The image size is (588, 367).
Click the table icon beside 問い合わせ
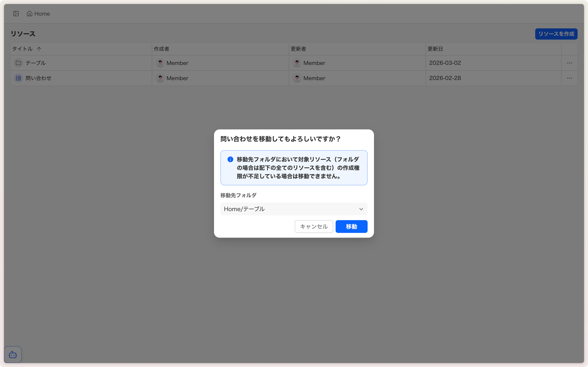click(18, 78)
